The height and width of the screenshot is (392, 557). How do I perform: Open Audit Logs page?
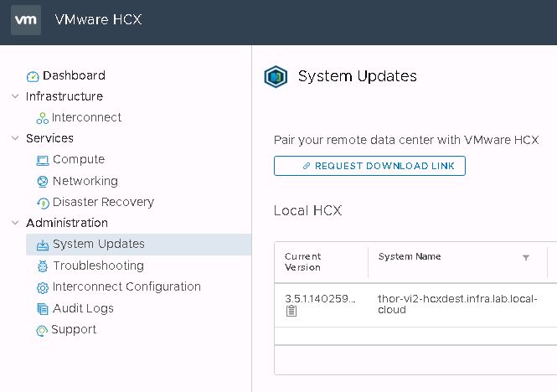[83, 308]
